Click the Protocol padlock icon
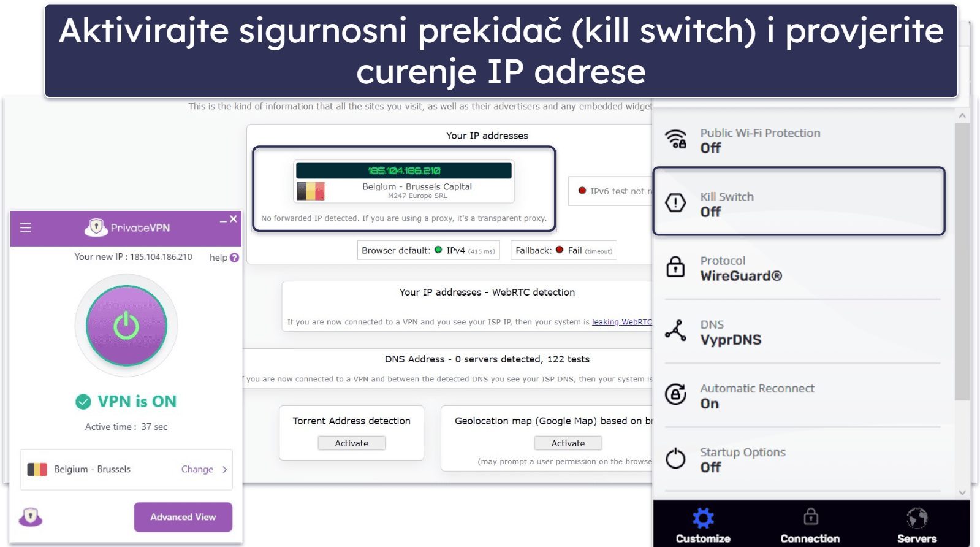 click(x=675, y=267)
